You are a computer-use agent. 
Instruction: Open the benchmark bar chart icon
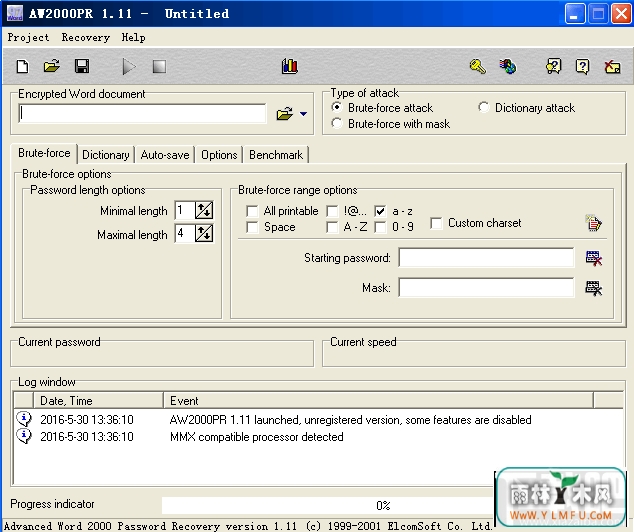(290, 66)
